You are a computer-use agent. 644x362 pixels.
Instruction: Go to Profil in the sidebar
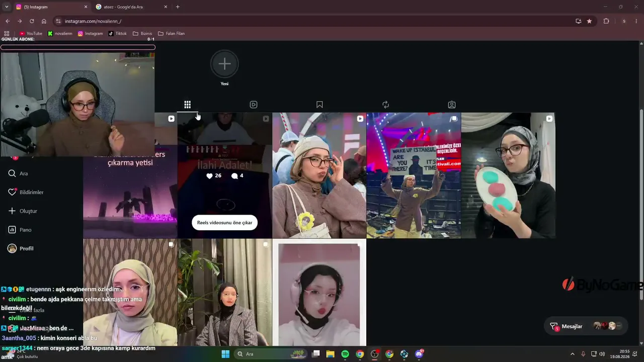pyautogui.click(x=21, y=248)
